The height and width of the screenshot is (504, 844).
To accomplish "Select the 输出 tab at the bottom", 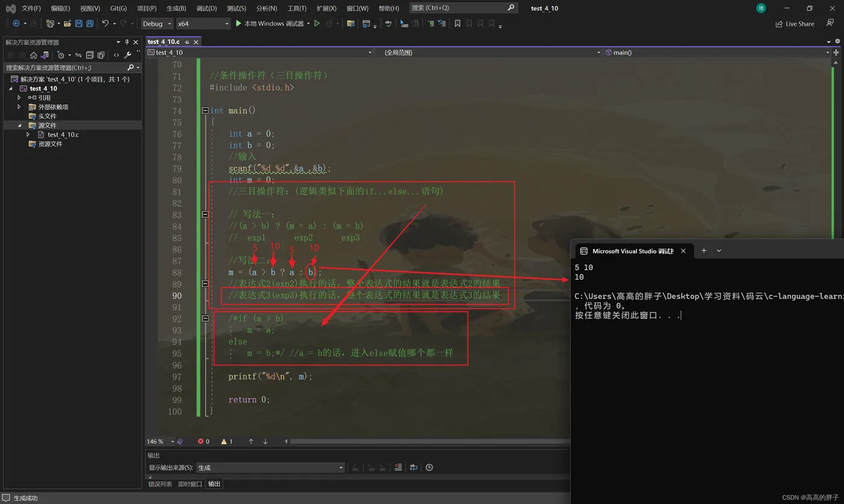I will (x=214, y=484).
